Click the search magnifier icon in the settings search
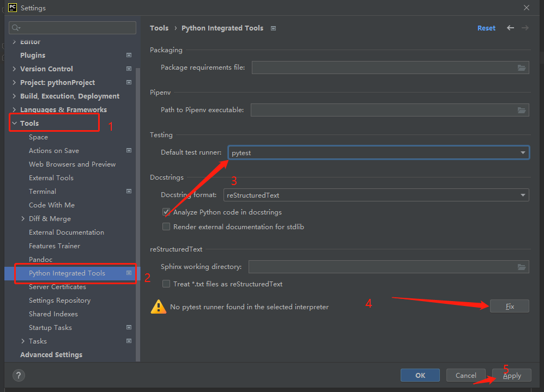The width and height of the screenshot is (544, 392). pos(16,28)
